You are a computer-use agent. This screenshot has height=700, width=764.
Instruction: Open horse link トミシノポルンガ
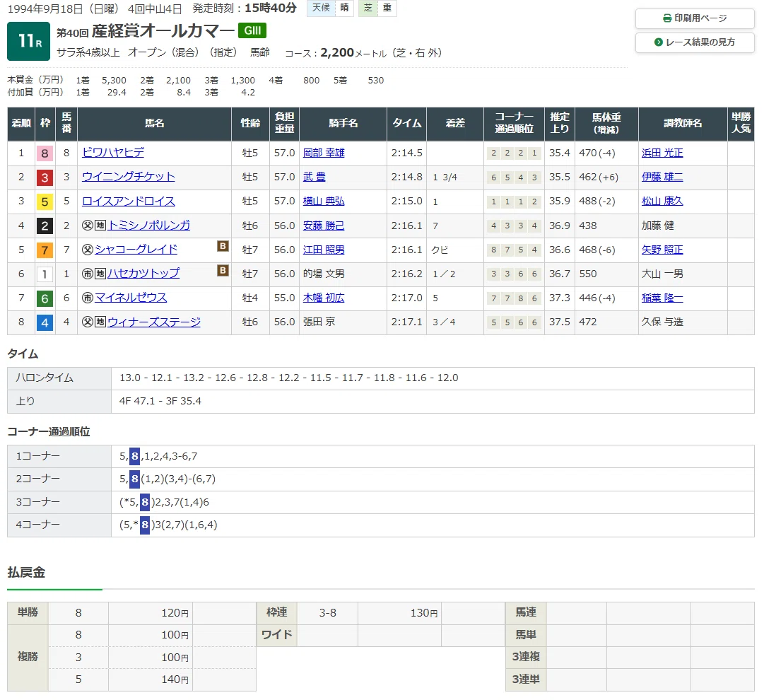point(148,226)
